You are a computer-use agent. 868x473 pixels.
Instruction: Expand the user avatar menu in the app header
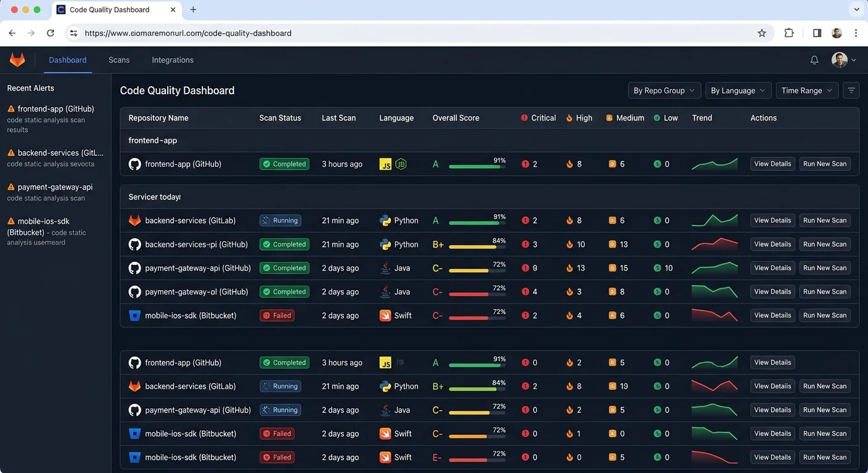tap(844, 60)
